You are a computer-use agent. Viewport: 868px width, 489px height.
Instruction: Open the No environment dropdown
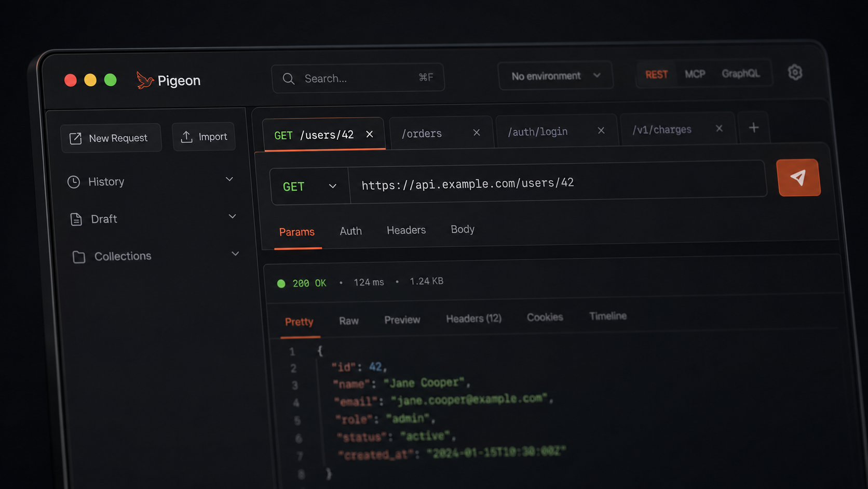[555, 76]
